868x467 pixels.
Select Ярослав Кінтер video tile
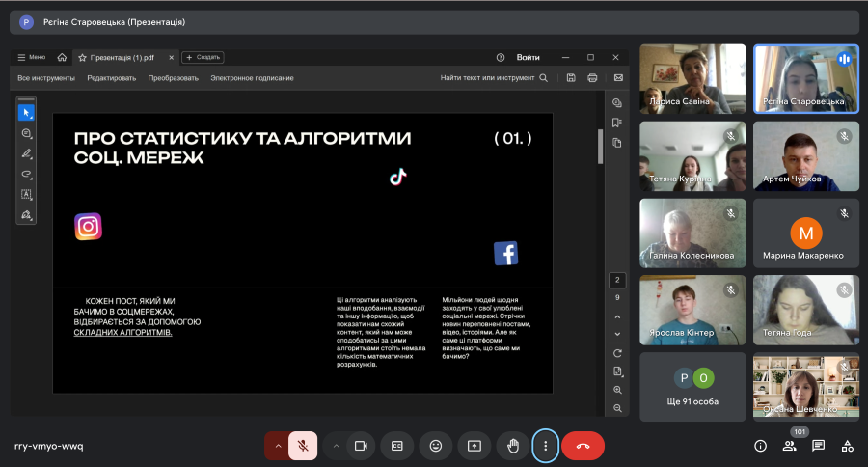pyautogui.click(x=692, y=311)
